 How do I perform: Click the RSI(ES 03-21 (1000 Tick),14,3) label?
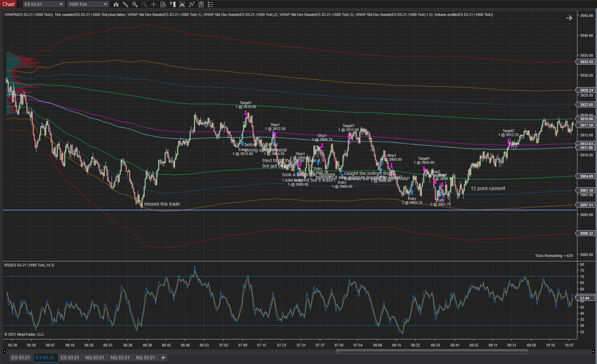(29, 265)
